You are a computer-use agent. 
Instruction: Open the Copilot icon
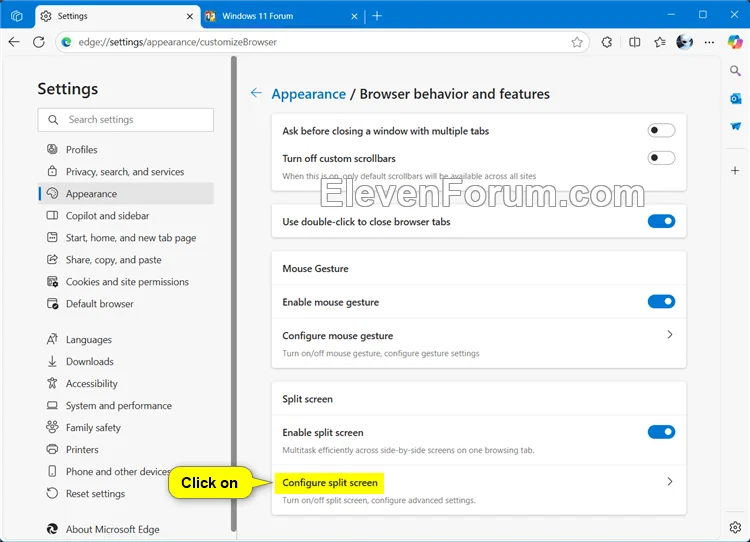(735, 42)
